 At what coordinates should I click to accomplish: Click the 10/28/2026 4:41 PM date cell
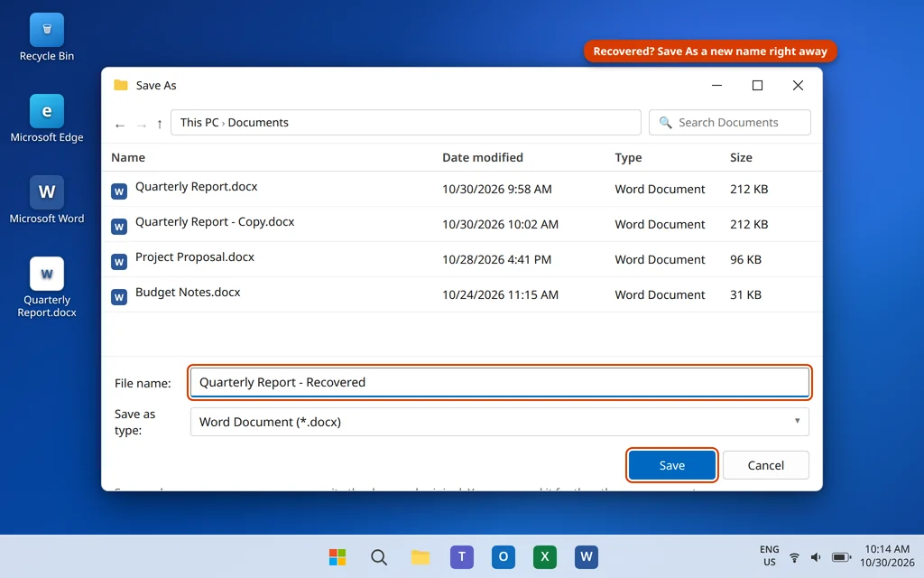click(497, 259)
